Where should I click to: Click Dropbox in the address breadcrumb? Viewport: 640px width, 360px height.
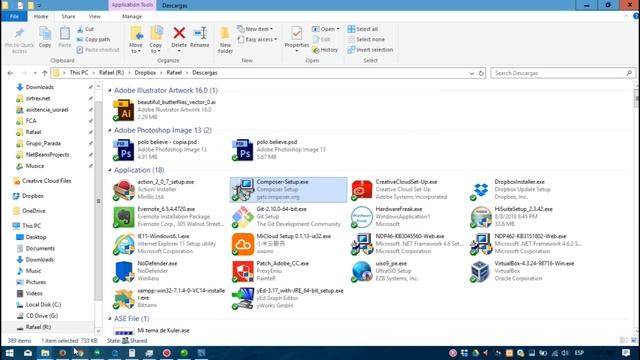[x=145, y=73]
